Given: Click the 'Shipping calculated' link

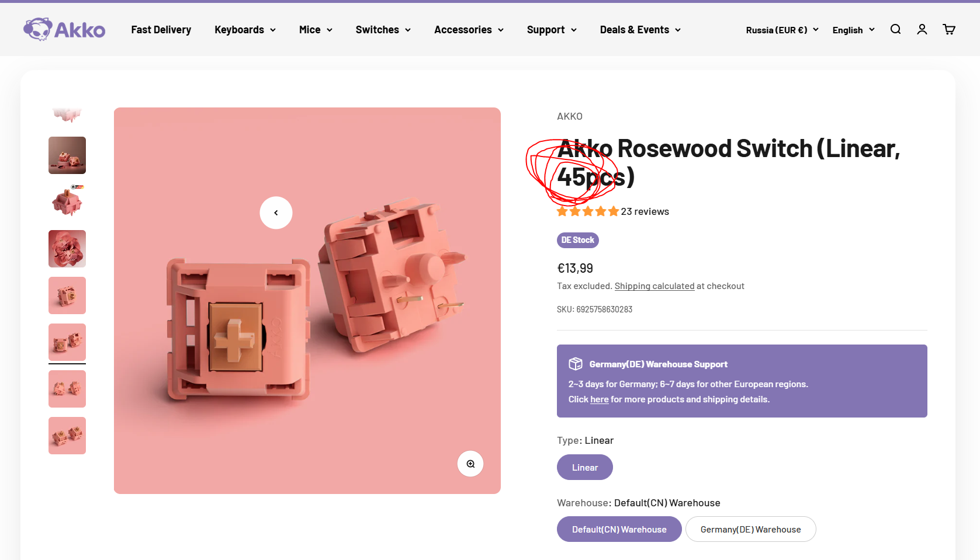Looking at the screenshot, I should [x=654, y=286].
